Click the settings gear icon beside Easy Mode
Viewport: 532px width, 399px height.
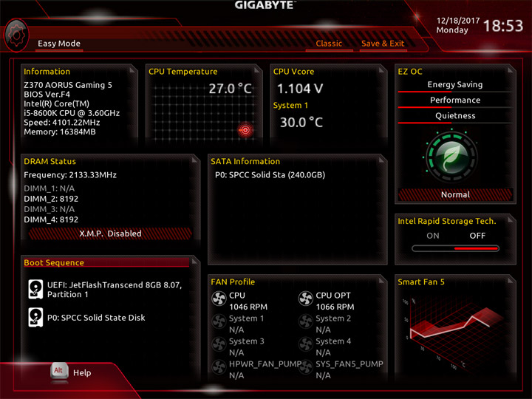pyautogui.click(x=16, y=35)
